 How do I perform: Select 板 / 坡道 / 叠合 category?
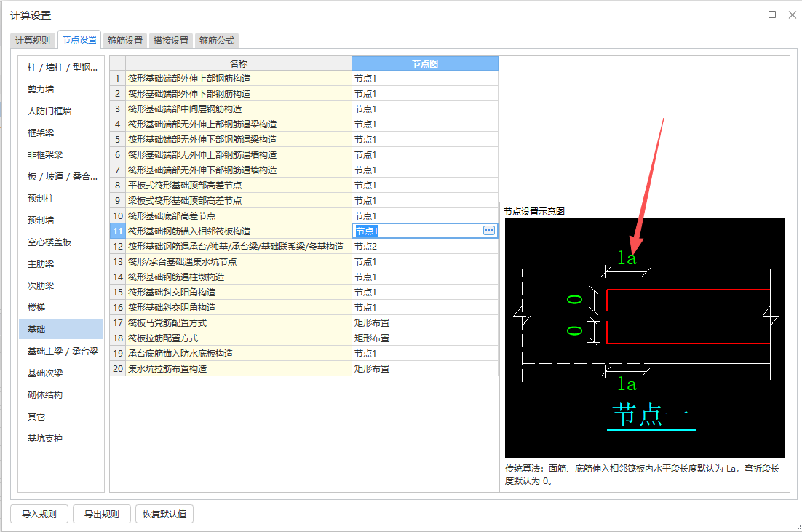[61, 176]
